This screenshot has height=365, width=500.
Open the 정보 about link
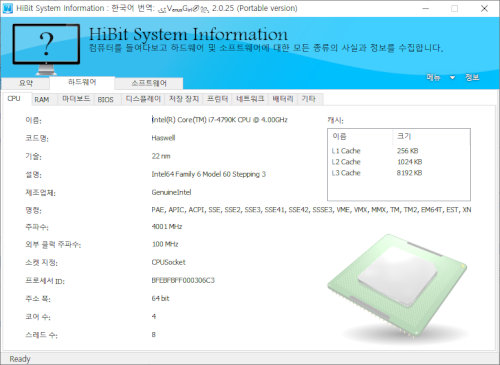point(472,78)
